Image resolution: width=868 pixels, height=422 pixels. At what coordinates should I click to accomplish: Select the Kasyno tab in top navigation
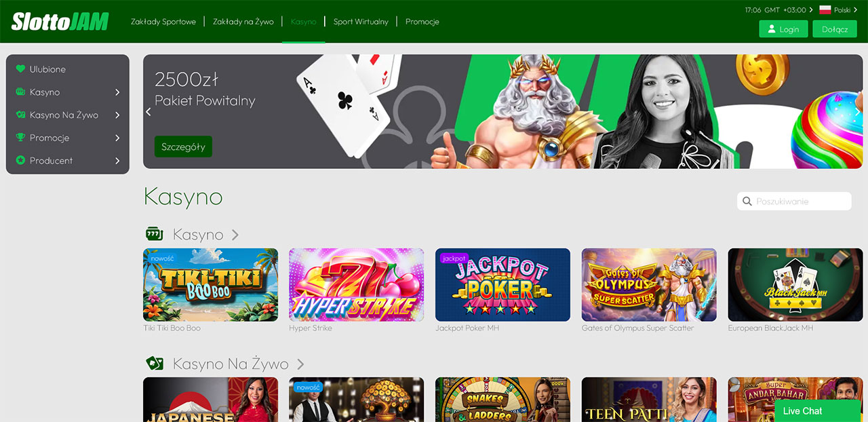pos(303,22)
